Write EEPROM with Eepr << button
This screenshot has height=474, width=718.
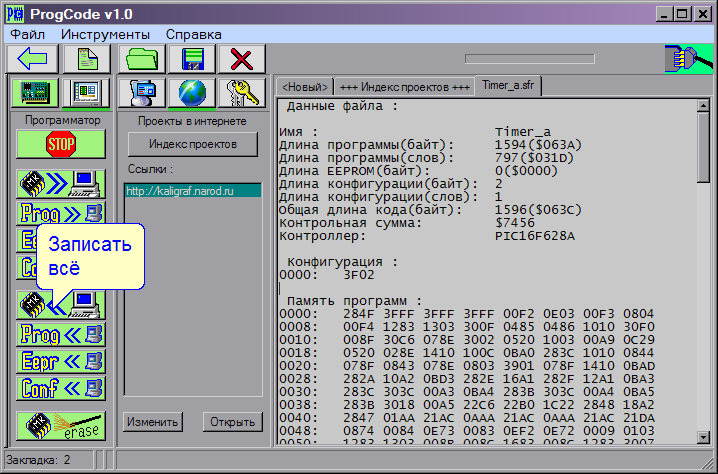click(61, 361)
